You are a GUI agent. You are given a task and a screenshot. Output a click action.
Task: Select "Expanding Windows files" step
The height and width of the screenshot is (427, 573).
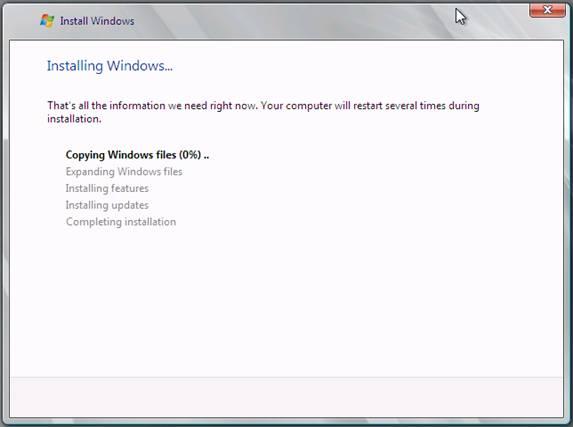click(x=124, y=172)
